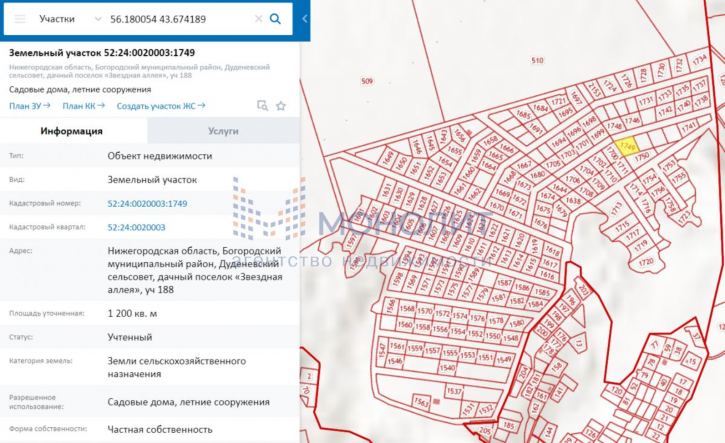This screenshot has width=725, height=443.
Task: Click parcel 1715 on the map
Action: 622,226
